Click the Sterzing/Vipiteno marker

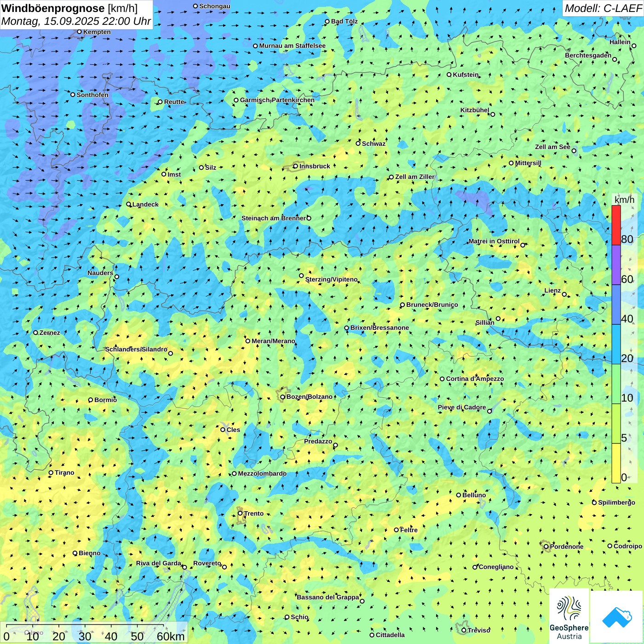pos(301,276)
